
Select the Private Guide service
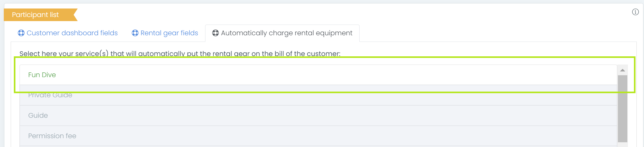tap(50, 95)
